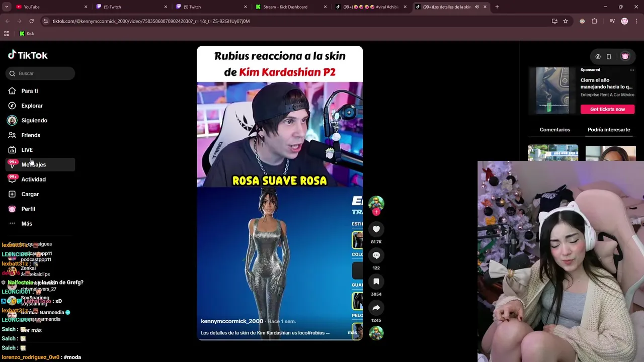This screenshot has height=362, width=644.
Task: Share the video arrow icon
Action: pyautogui.click(x=376, y=308)
